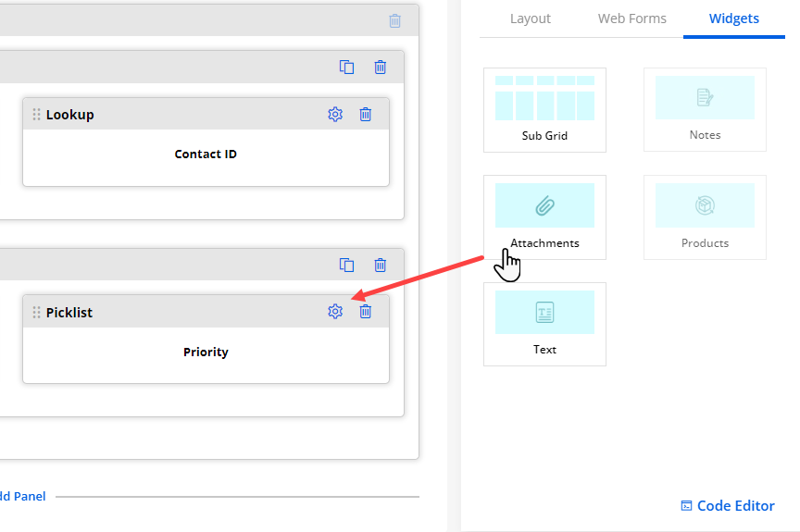This screenshot has width=800, height=532.
Task: Pick the Products widget
Action: tap(705, 217)
